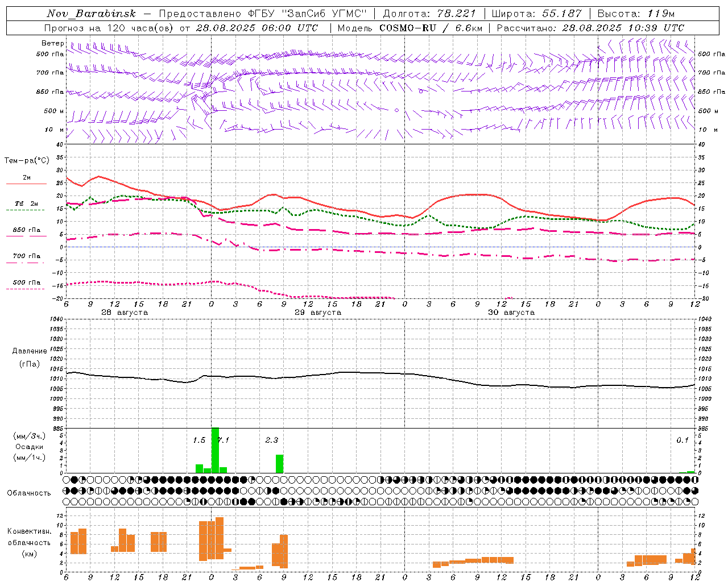Click the Рассчитано: 28.08.2025 10:39 UTC text
Screen dimensions: 728x582
pos(590,28)
